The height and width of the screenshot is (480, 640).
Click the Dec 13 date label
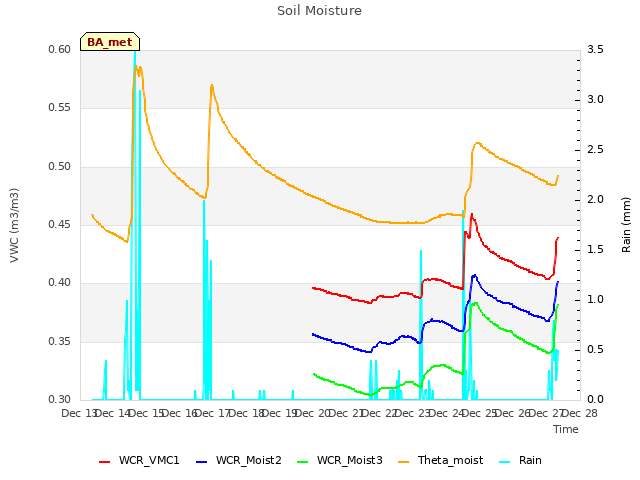pos(78,413)
